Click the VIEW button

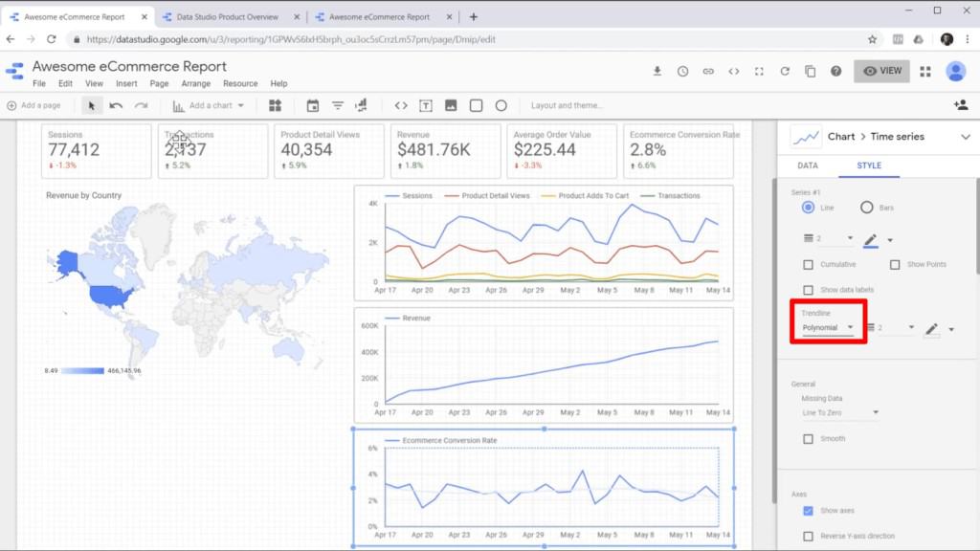881,71
